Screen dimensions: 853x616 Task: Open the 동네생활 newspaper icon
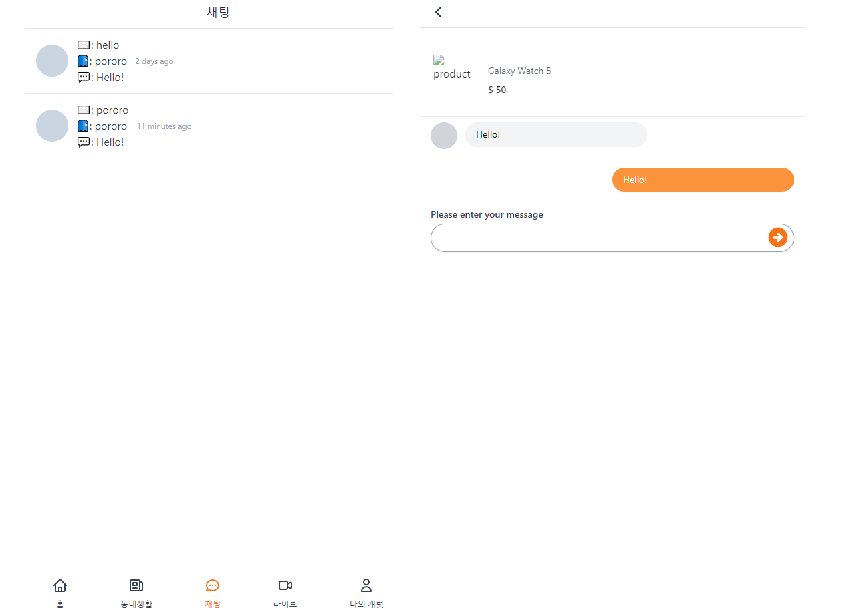tap(136, 585)
